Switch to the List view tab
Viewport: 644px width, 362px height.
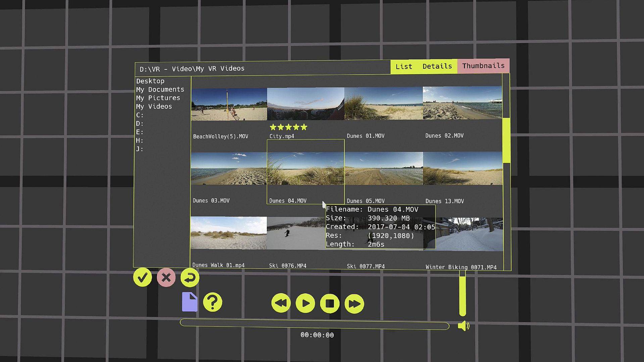[404, 66]
